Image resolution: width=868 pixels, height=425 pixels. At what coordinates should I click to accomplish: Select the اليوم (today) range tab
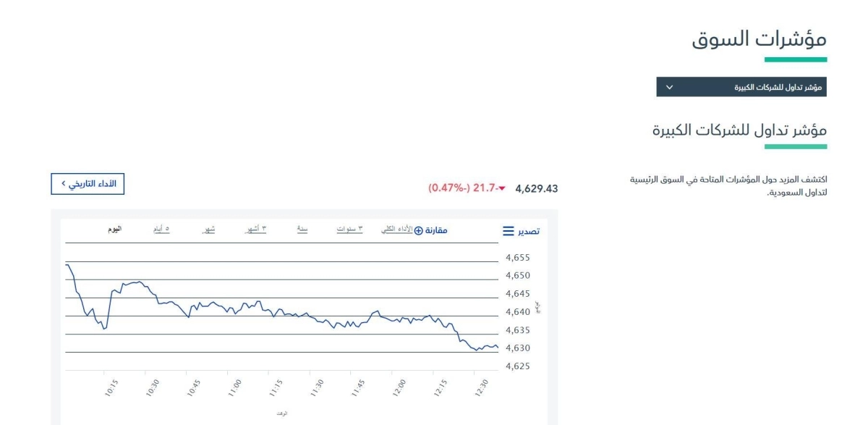coord(110,230)
